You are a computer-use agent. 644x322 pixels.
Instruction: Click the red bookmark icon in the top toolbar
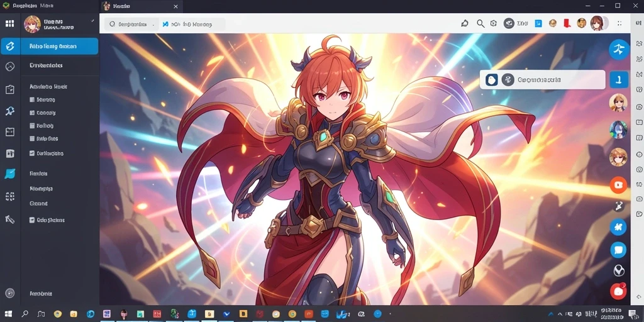567,23
